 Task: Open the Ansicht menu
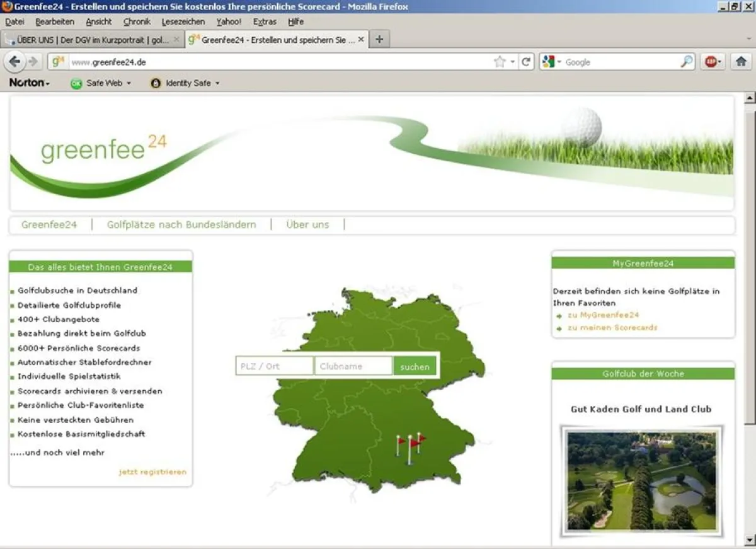[x=99, y=21]
